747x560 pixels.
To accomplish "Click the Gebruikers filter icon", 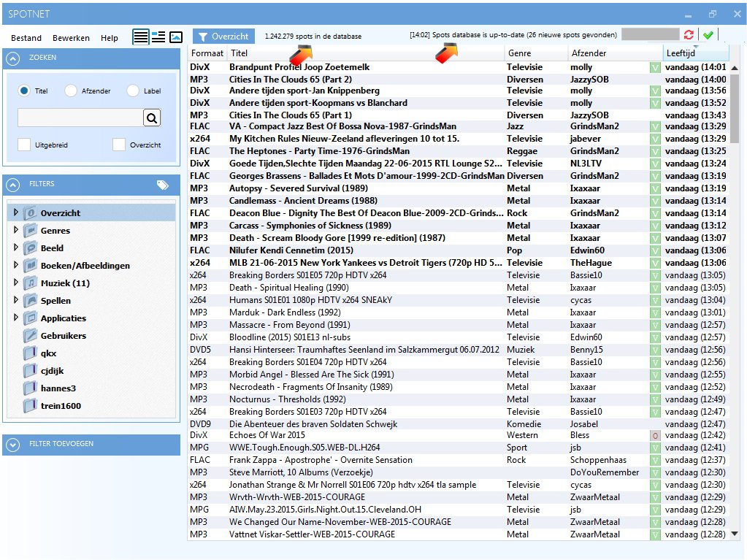I will point(31,335).
